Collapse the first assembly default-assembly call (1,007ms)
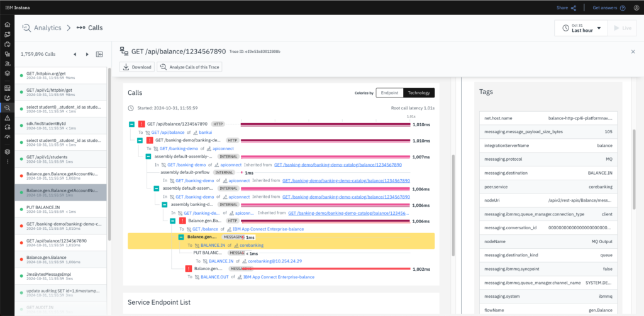Viewport: 644px width, 316px height. (148, 156)
